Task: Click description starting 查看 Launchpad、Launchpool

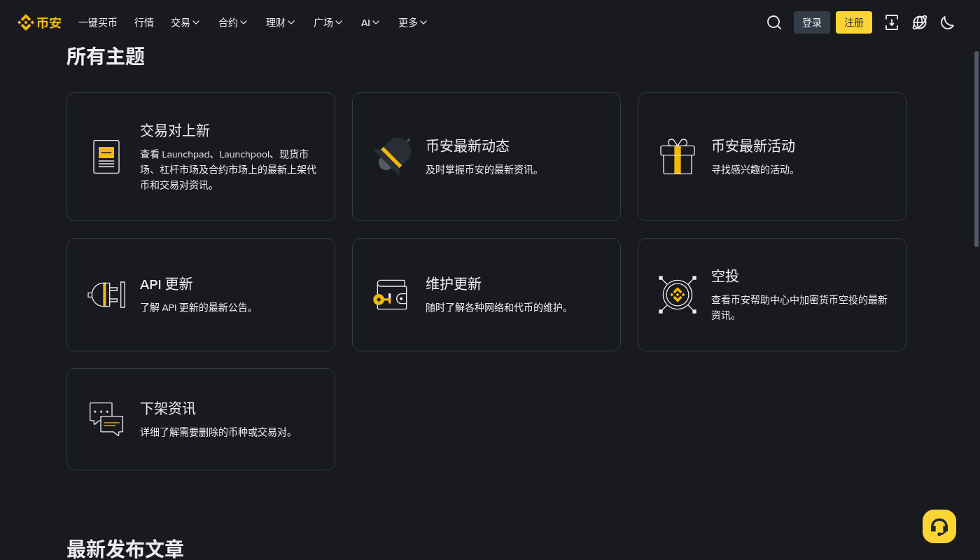Action: (228, 169)
